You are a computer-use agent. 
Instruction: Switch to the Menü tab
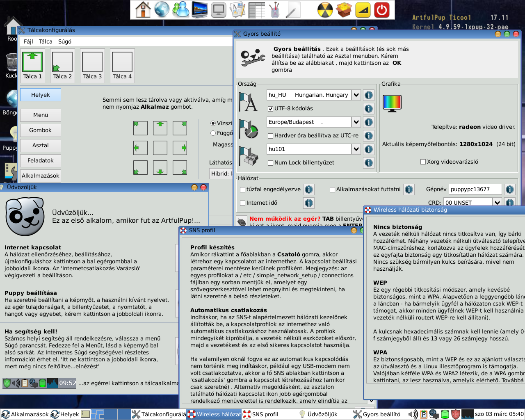click(41, 115)
